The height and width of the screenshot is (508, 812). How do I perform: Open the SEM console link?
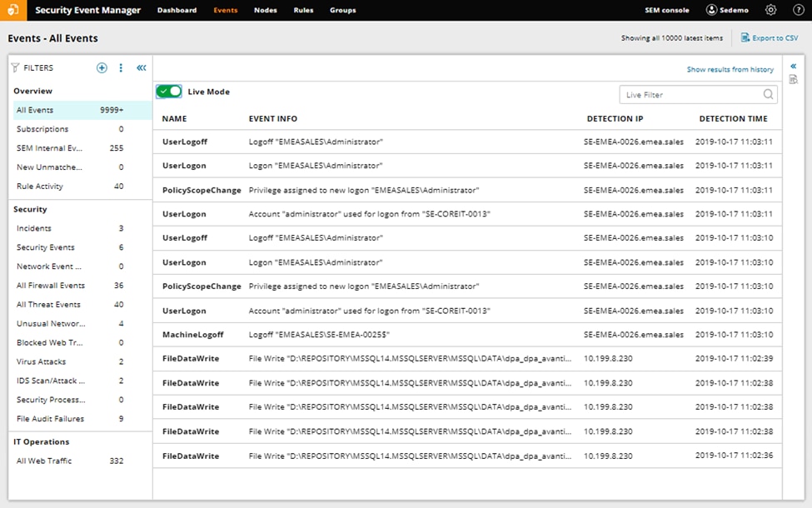click(x=667, y=10)
